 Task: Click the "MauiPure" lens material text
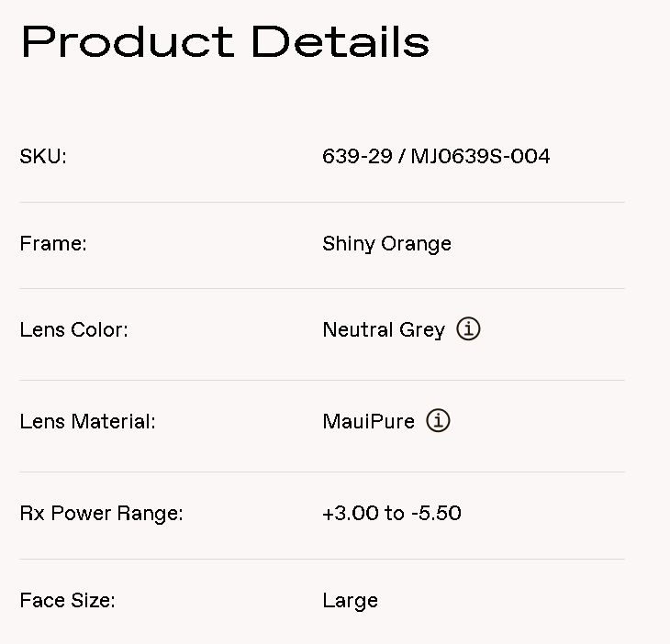click(368, 422)
